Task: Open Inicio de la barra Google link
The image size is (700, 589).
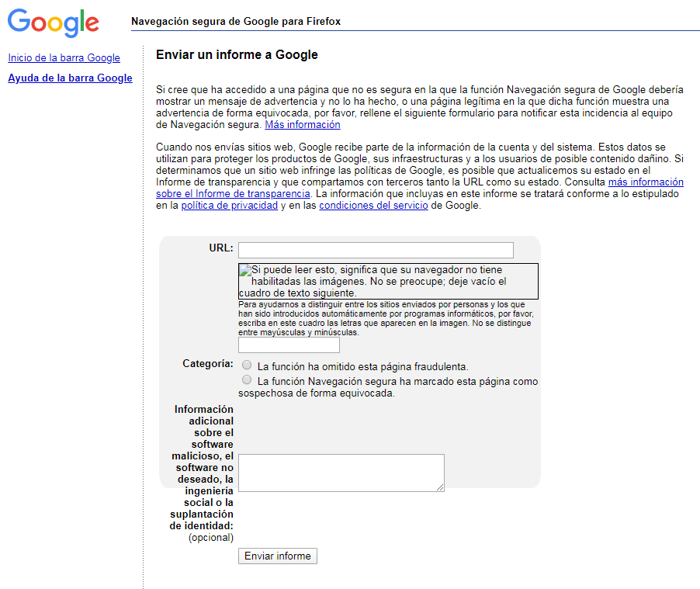Action: (64, 57)
